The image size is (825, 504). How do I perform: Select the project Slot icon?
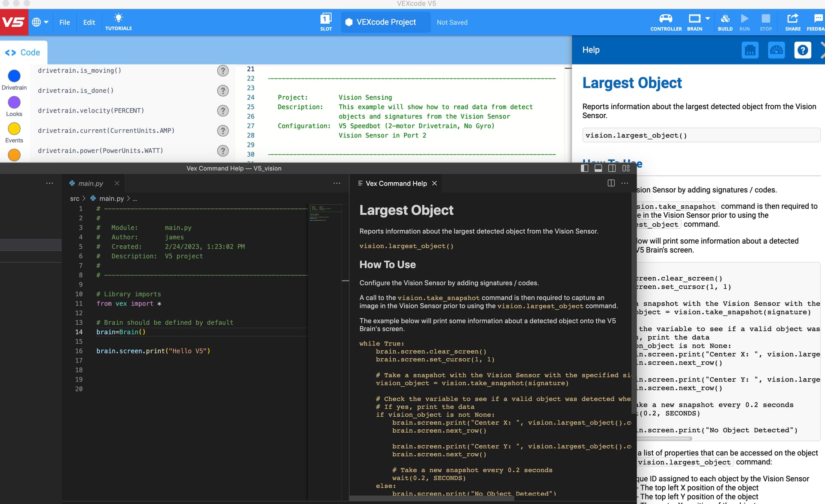pos(326,22)
